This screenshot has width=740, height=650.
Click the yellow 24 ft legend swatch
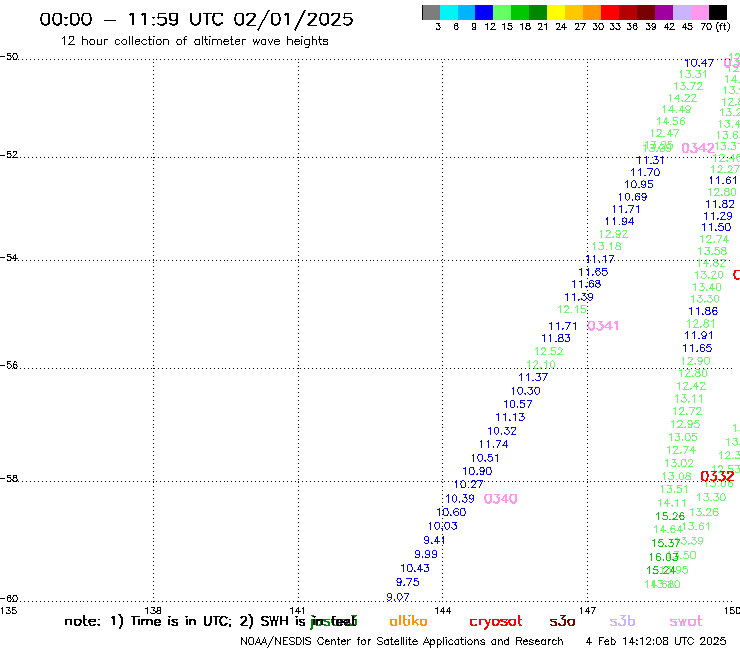click(556, 12)
